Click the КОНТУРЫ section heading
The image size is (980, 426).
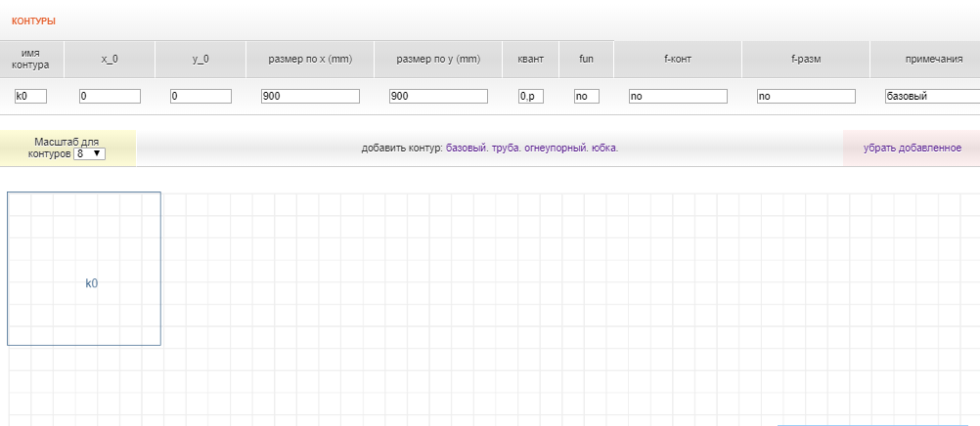pyautogui.click(x=33, y=21)
